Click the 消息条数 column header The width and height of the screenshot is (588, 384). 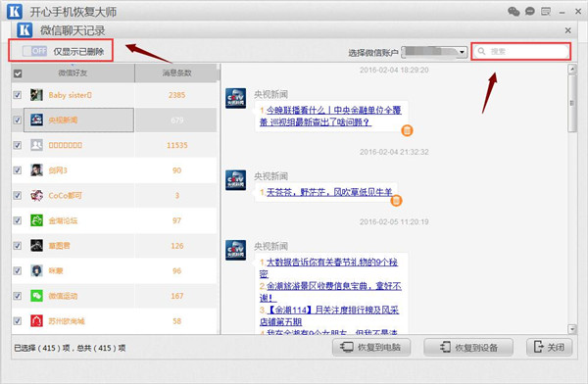click(x=176, y=72)
